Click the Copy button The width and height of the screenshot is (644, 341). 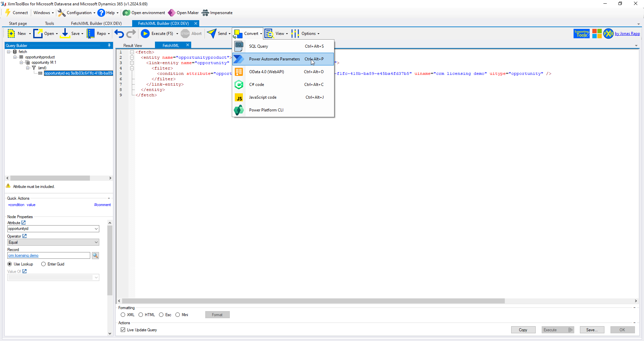(x=523, y=330)
